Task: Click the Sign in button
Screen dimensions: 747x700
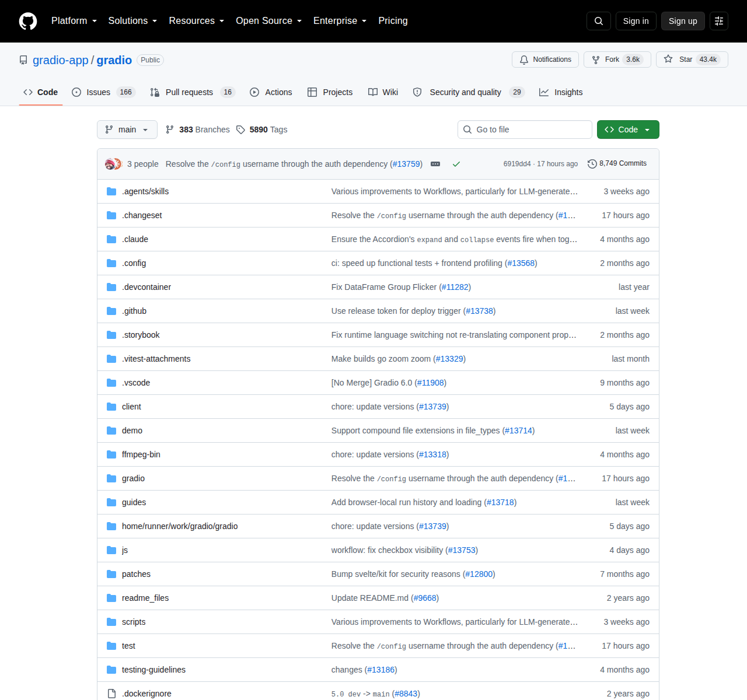Action: pyautogui.click(x=636, y=21)
